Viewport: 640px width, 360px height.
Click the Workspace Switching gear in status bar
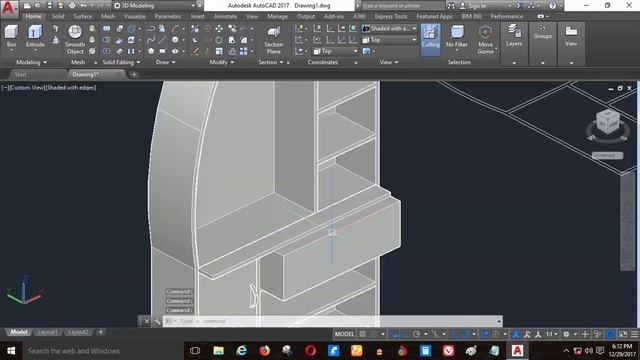point(566,334)
